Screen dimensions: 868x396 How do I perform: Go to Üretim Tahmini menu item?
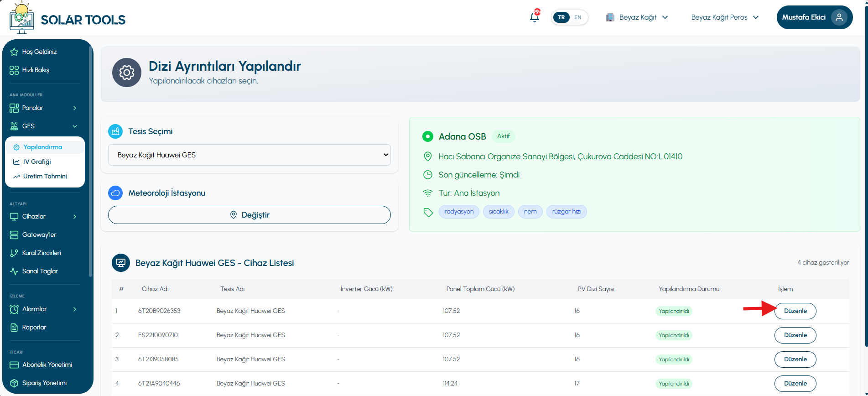45,176
